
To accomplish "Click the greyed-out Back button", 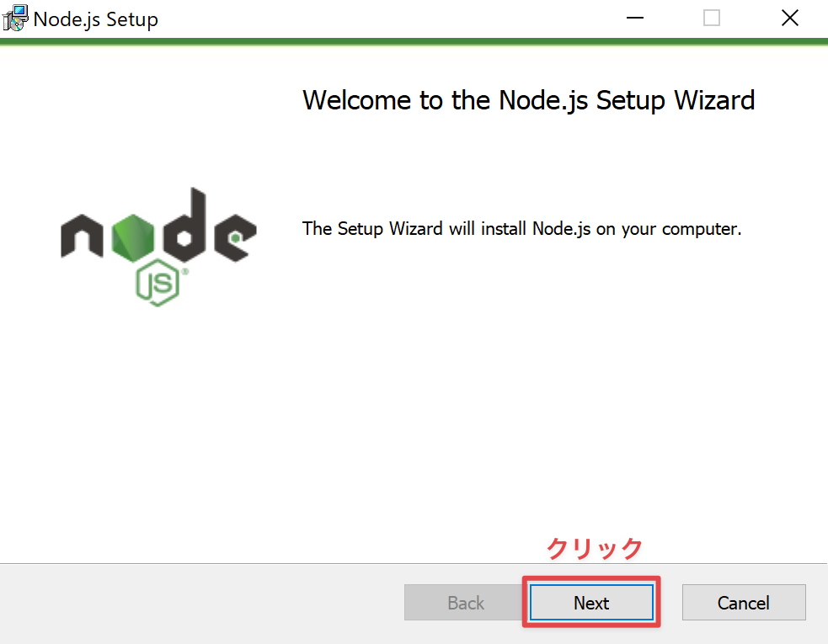I will 466,603.
